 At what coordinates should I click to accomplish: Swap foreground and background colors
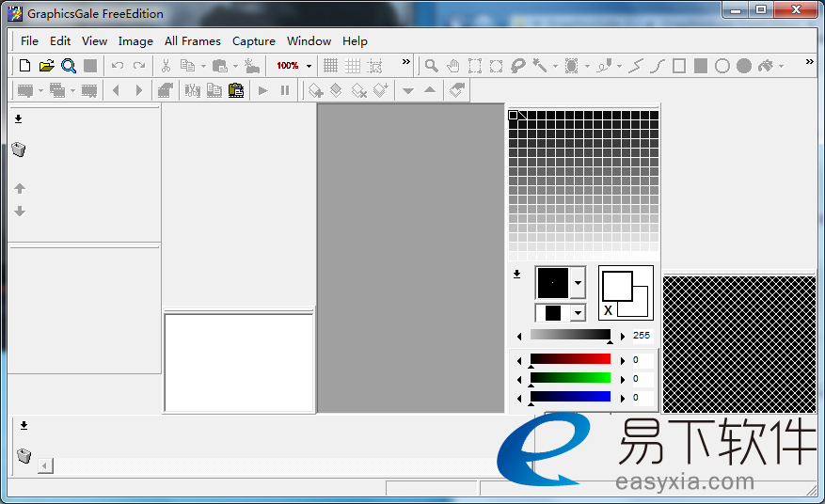click(609, 310)
